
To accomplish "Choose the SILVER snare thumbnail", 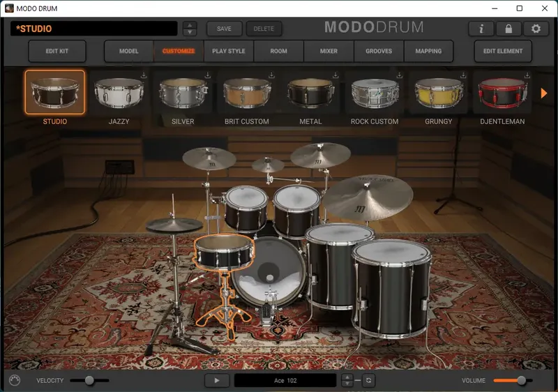I will (183, 93).
